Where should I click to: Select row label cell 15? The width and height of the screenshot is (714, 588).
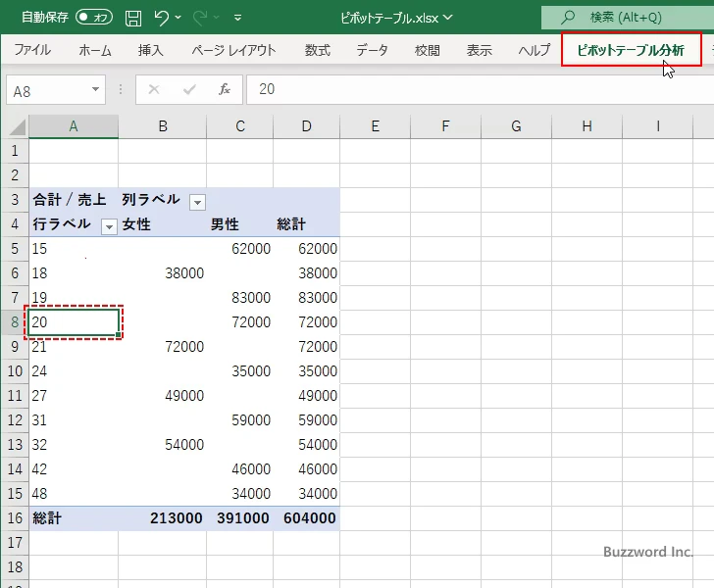(74, 249)
